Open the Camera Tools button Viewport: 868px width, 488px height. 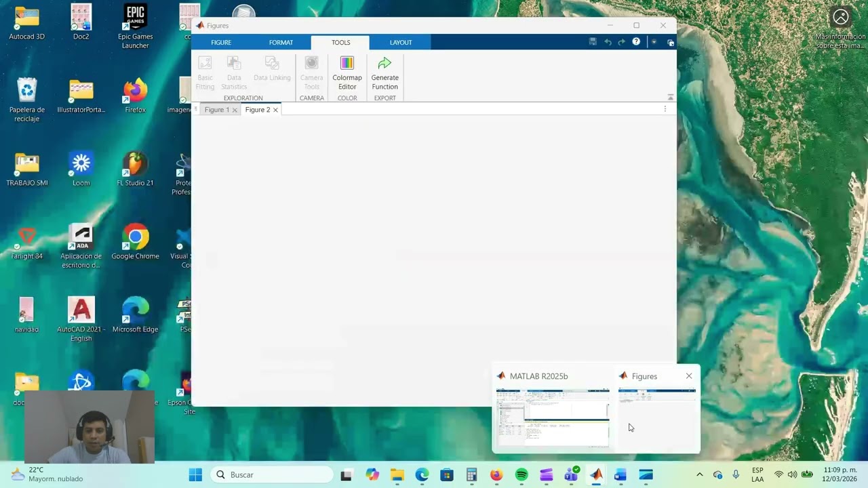click(x=311, y=73)
